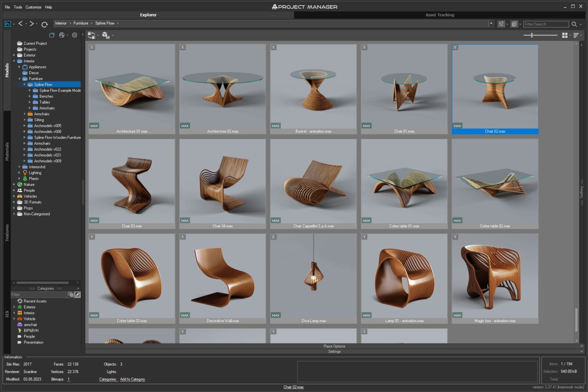Click the Add to Category link

(x=133, y=379)
